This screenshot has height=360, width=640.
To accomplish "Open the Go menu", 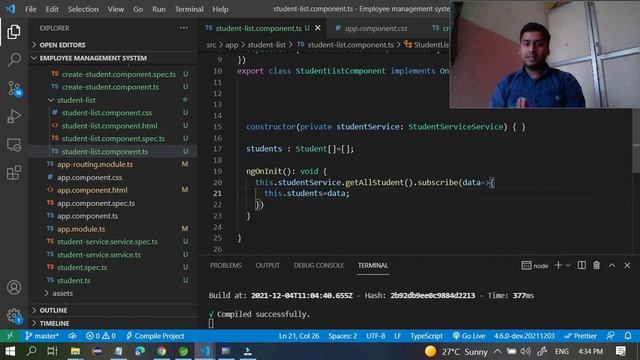I will [x=138, y=9].
